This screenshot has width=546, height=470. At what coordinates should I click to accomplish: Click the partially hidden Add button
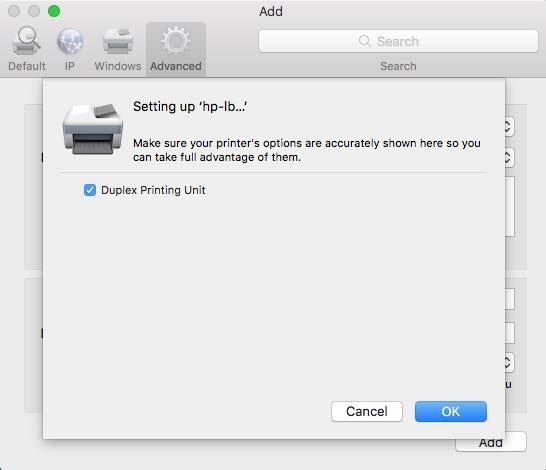491,443
